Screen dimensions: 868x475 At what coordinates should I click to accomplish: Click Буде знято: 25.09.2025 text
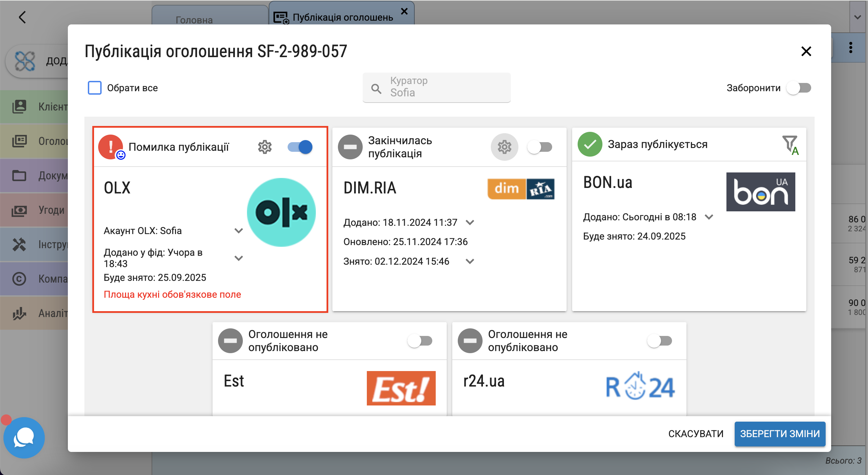(155, 277)
